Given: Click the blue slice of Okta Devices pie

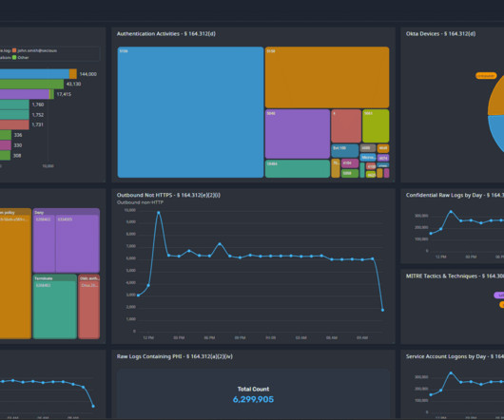Looking at the screenshot, I should [x=497, y=132].
